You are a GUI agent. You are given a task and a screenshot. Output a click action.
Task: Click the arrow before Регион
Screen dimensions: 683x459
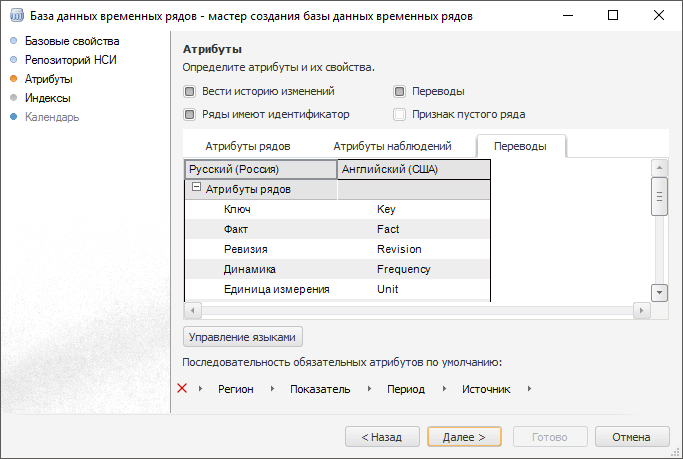(x=200, y=389)
